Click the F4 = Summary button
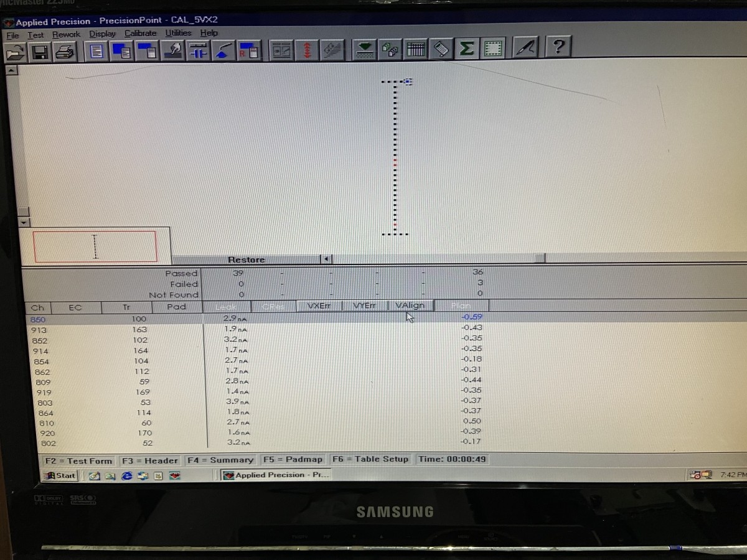The height and width of the screenshot is (560, 747). tap(220, 460)
